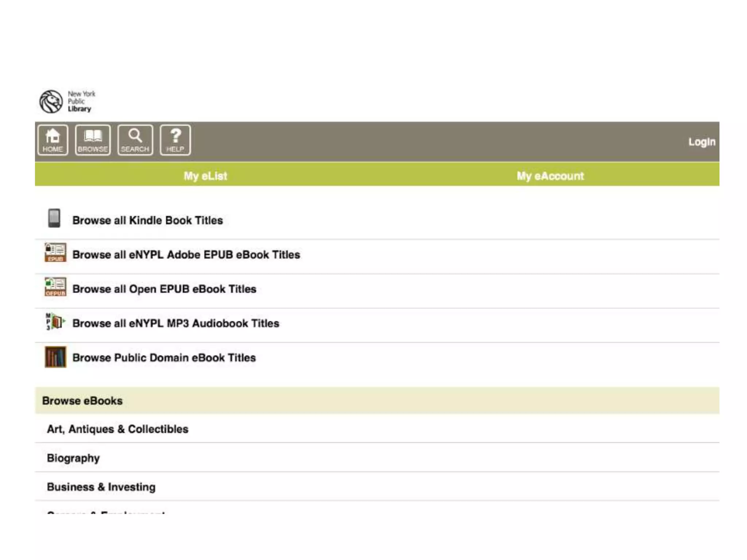Open Browse all eNYPL Adobe EPUB eBook Titles
Screen dimensions: 747x560
point(186,254)
